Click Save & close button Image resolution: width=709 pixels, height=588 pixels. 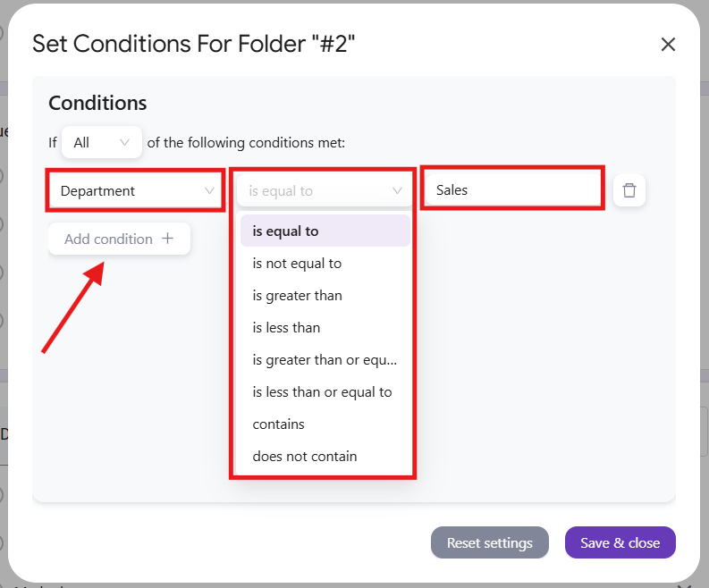(x=620, y=542)
